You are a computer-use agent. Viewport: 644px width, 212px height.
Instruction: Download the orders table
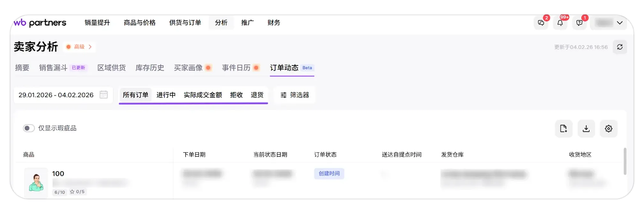click(x=586, y=129)
